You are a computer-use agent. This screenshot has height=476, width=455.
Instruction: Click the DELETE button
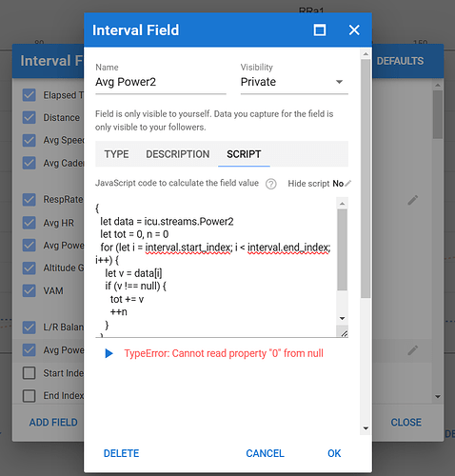[122, 453]
